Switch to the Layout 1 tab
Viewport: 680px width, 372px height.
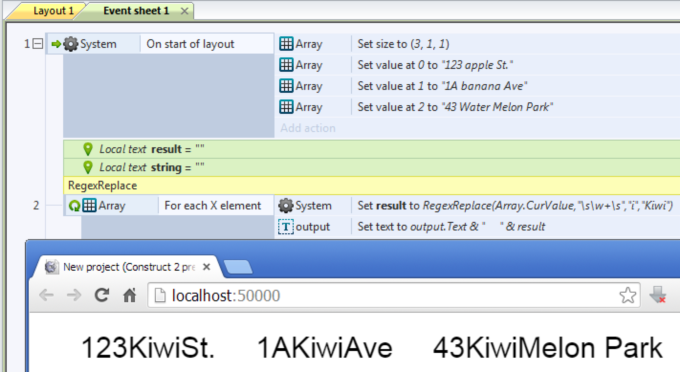pyautogui.click(x=53, y=11)
